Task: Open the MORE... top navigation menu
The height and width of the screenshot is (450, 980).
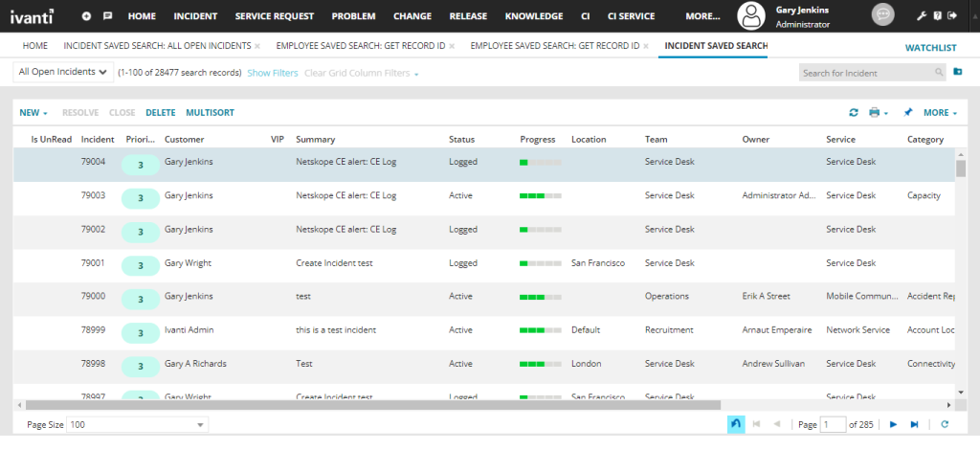Action: (702, 16)
